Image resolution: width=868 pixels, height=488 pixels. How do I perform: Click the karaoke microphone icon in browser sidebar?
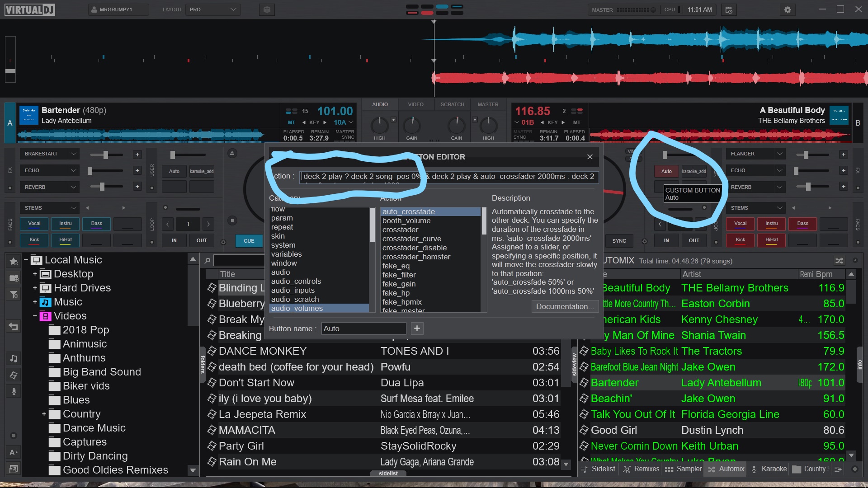[14, 391]
